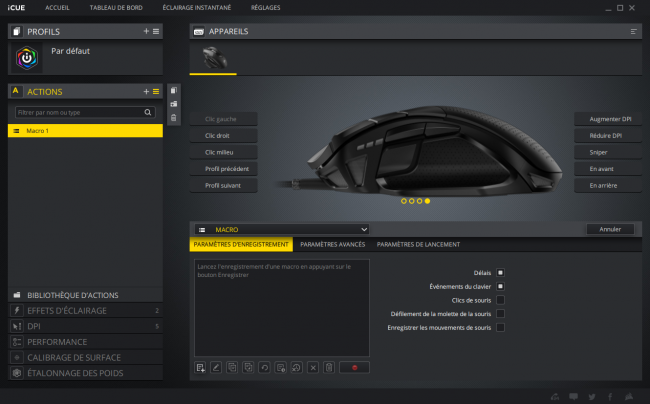Image resolution: width=650 pixels, height=404 pixels.
Task: Open the Actions panel hamburger menu
Action: point(156,92)
